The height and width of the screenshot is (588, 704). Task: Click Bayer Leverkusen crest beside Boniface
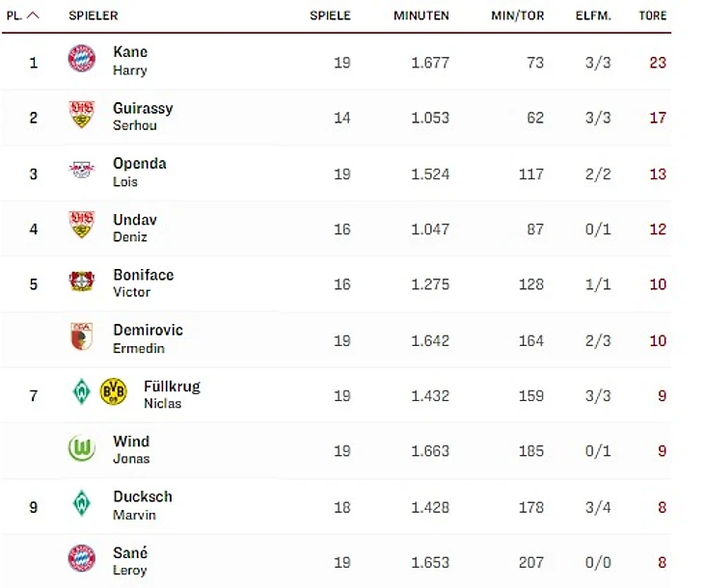pos(82,281)
